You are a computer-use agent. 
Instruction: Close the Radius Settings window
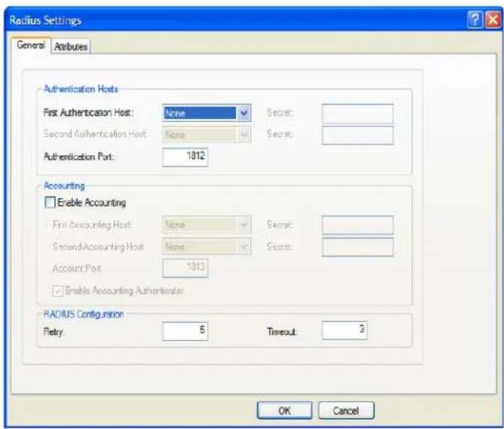493,20
